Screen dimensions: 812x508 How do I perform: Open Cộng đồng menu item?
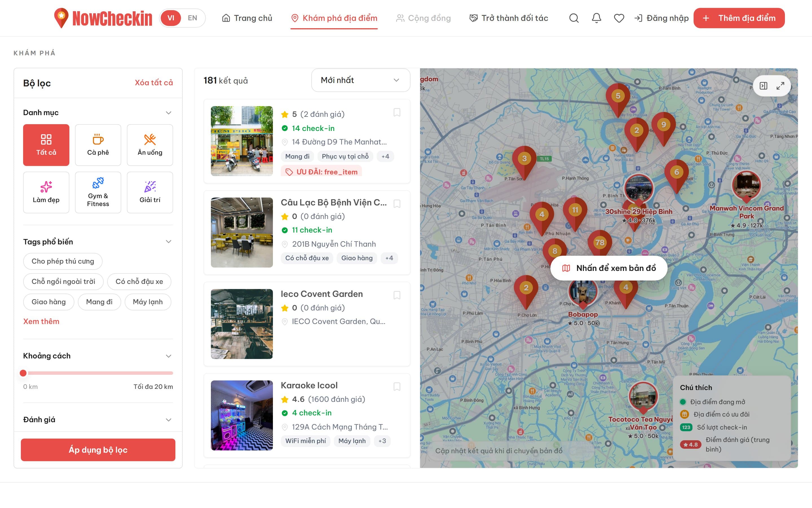[423, 18]
